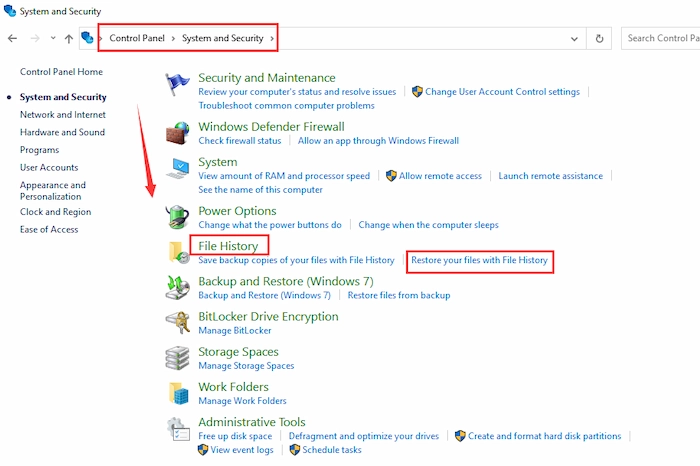Click the Storage Spaces stacked drives icon
The image size is (700, 466).
[177, 358]
